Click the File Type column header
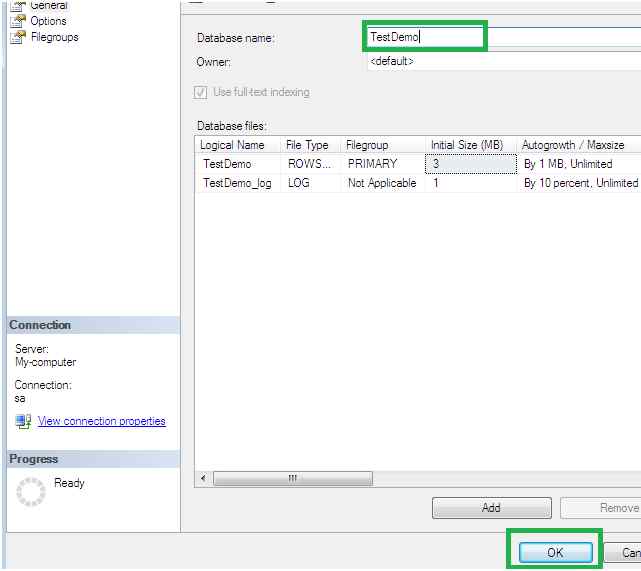Viewport: 641px width, 571px height. [x=311, y=145]
